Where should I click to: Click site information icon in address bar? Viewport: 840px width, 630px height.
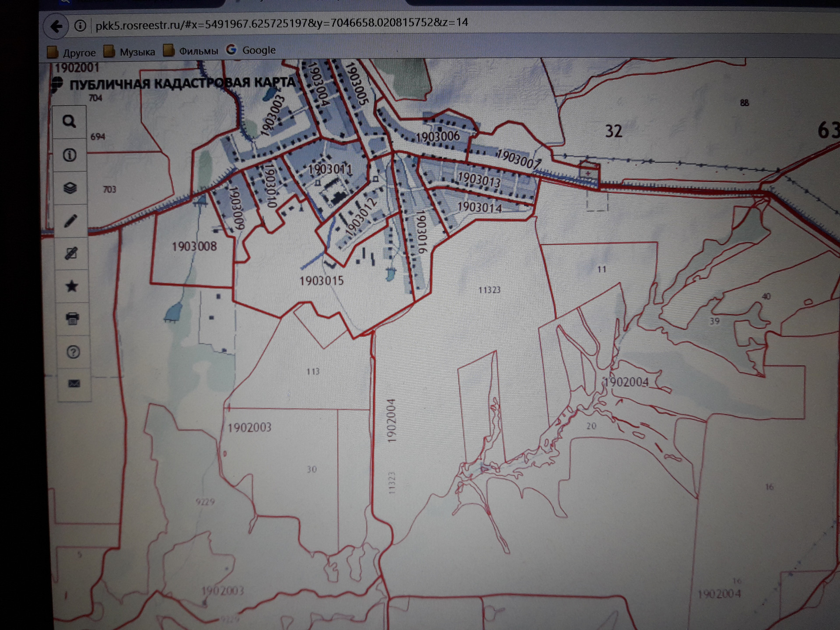[x=80, y=26]
